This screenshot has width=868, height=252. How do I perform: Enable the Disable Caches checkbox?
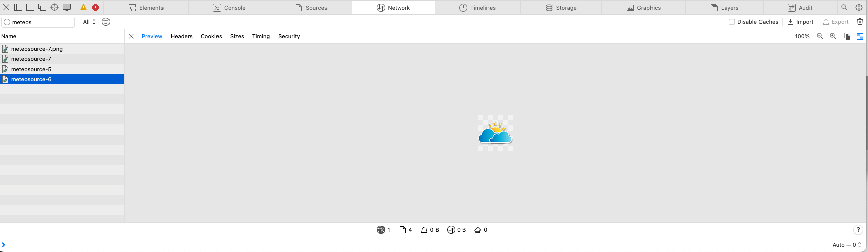(x=732, y=22)
